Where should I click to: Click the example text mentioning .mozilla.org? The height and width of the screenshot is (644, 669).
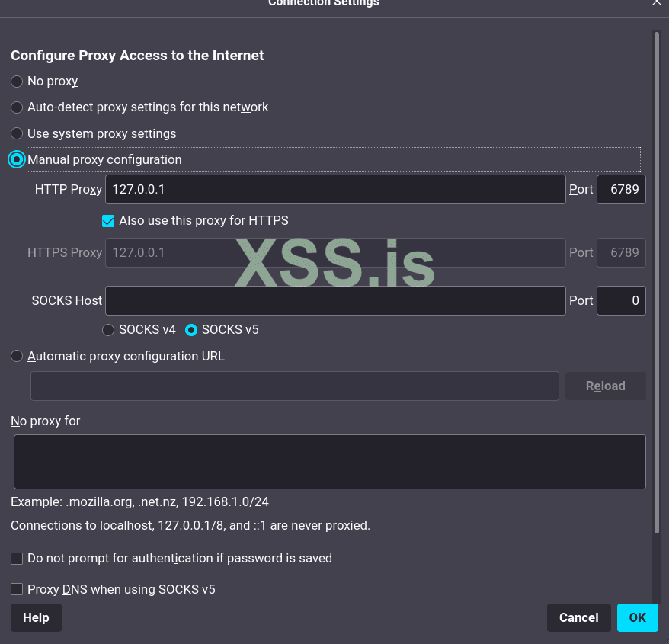[x=139, y=502]
